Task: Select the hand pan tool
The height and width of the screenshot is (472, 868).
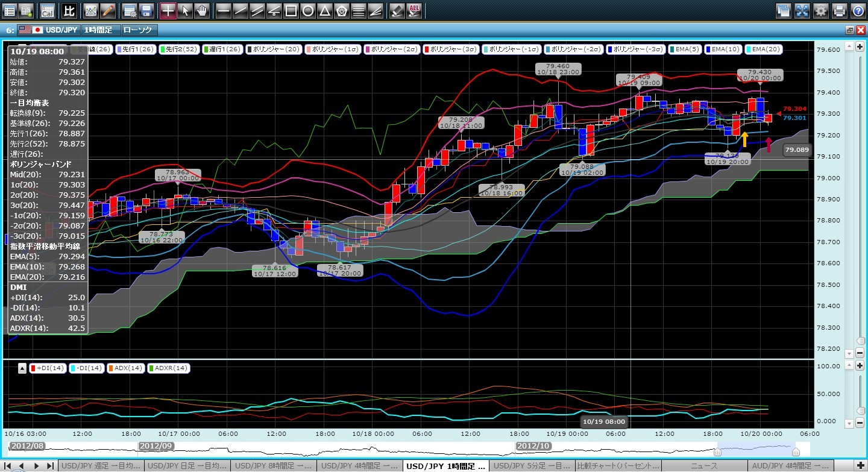Action: [202, 10]
